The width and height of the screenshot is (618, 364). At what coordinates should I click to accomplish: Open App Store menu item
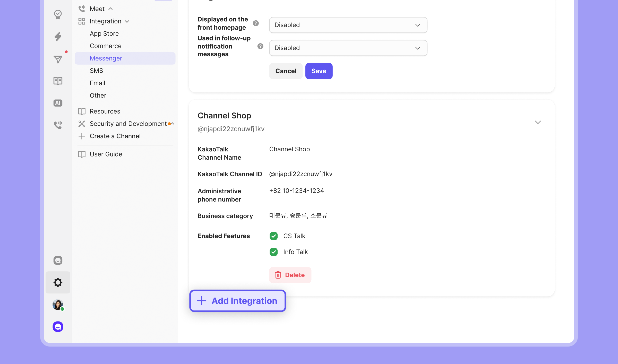(x=104, y=33)
